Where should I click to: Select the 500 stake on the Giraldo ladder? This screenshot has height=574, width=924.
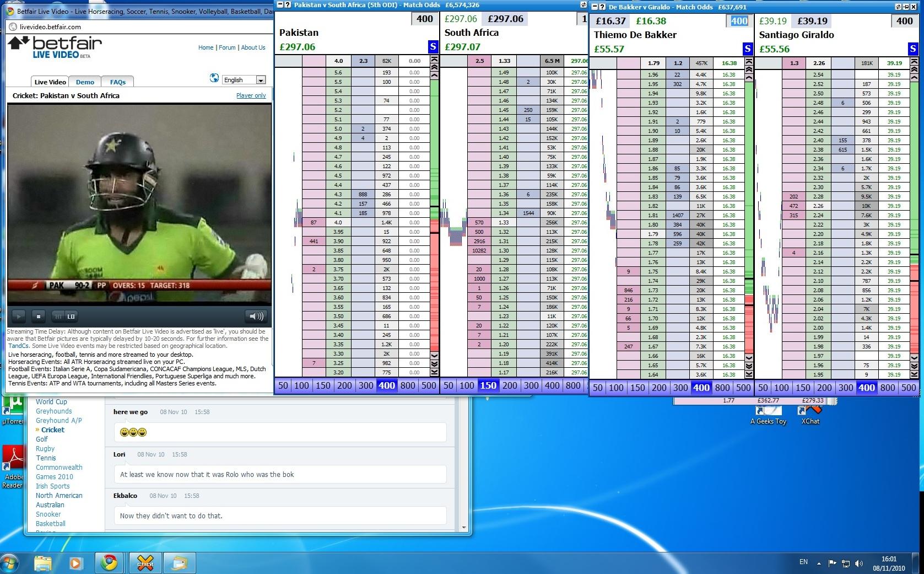click(909, 388)
